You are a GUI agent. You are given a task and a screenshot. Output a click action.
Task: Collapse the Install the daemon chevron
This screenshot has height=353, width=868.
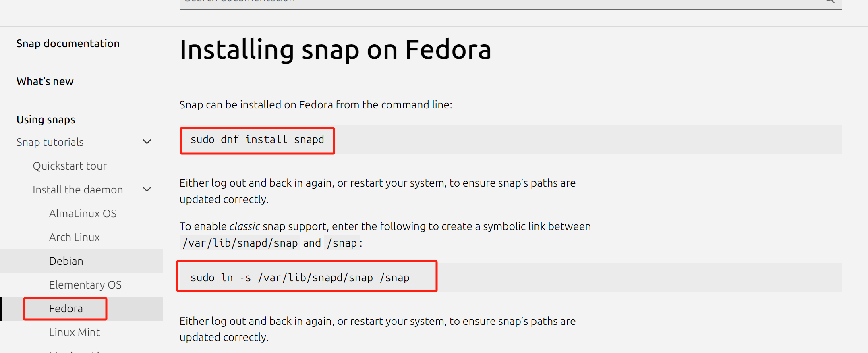point(147,189)
